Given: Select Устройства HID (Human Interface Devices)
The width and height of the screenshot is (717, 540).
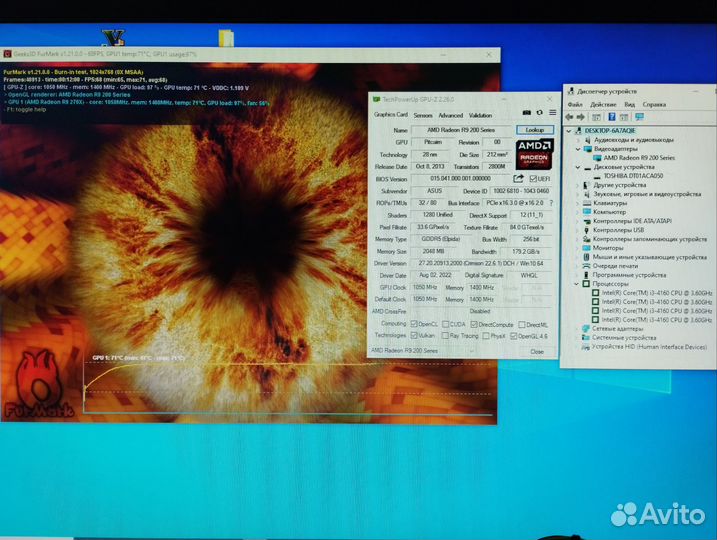Looking at the screenshot, I should coord(649,347).
